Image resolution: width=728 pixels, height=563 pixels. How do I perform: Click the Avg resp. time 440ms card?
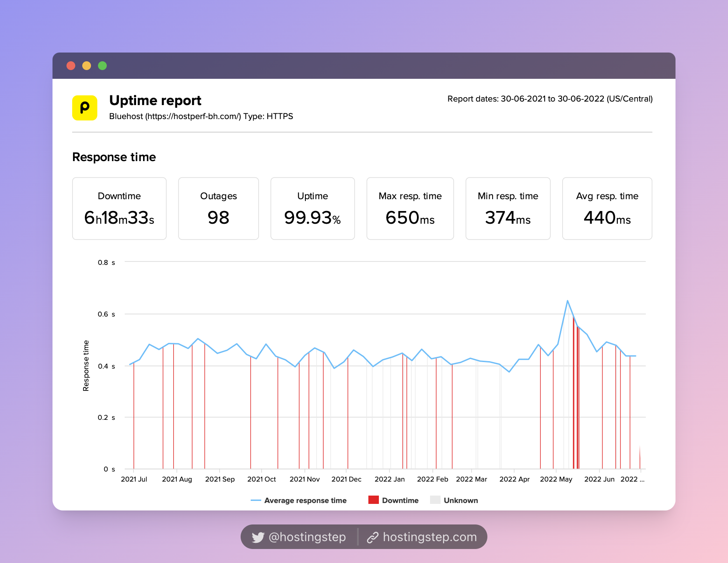point(607,208)
